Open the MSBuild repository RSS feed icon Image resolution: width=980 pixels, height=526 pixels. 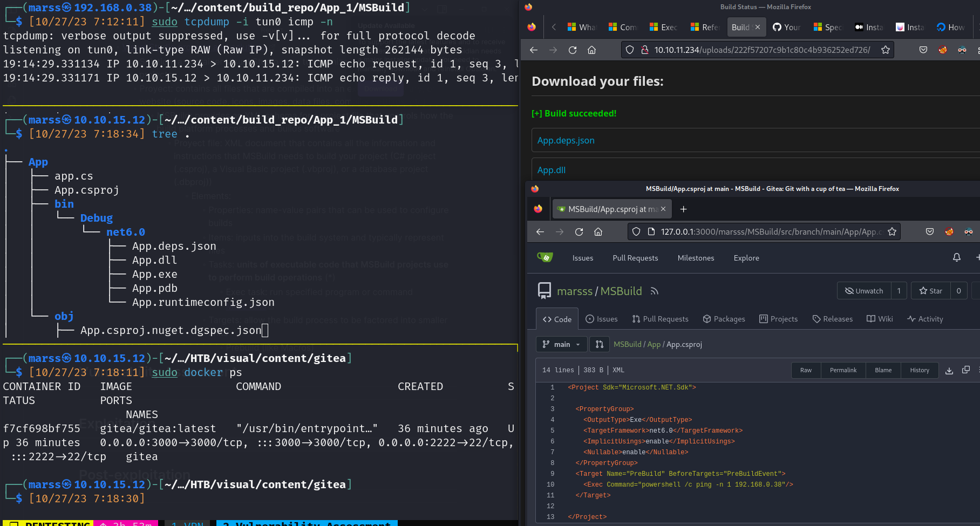[655, 291]
